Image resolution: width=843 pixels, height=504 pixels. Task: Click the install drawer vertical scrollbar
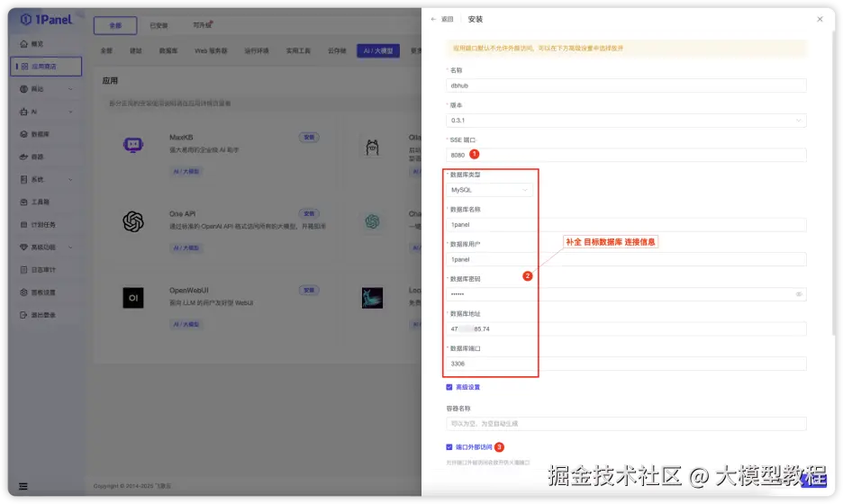coord(833,183)
